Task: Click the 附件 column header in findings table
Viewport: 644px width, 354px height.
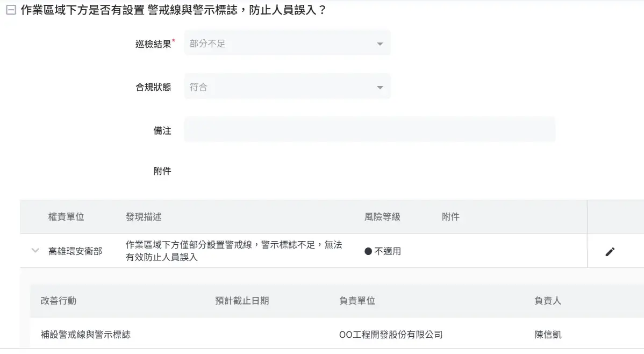Action: tap(450, 217)
